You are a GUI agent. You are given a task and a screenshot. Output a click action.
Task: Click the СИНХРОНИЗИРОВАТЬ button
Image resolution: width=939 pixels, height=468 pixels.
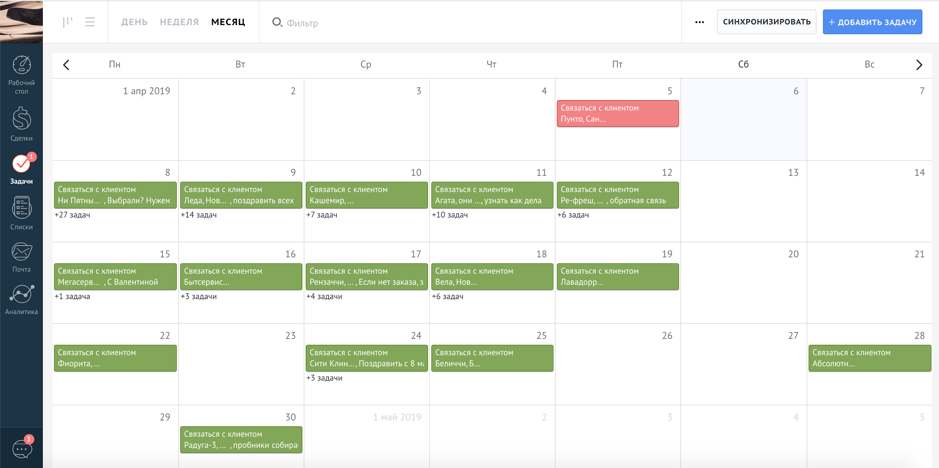point(766,22)
